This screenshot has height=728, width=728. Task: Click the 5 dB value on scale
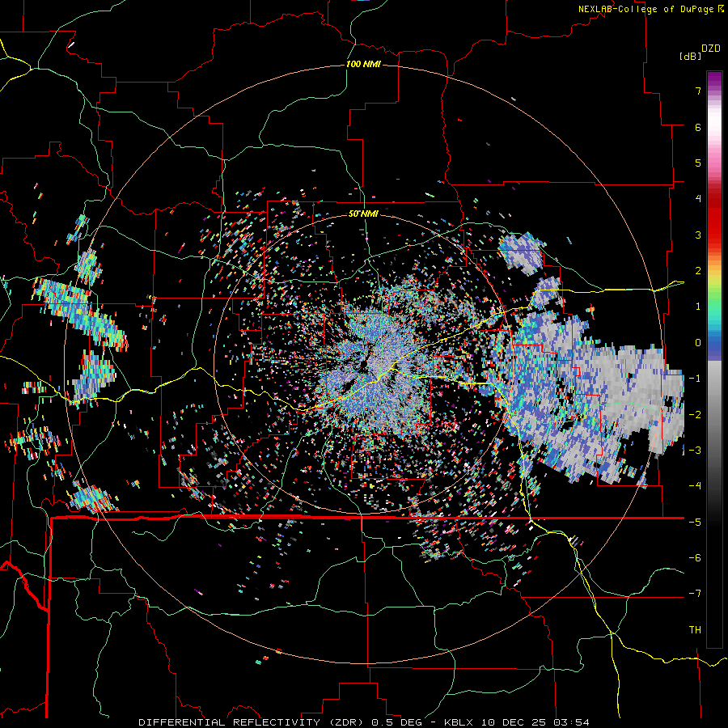[698, 163]
